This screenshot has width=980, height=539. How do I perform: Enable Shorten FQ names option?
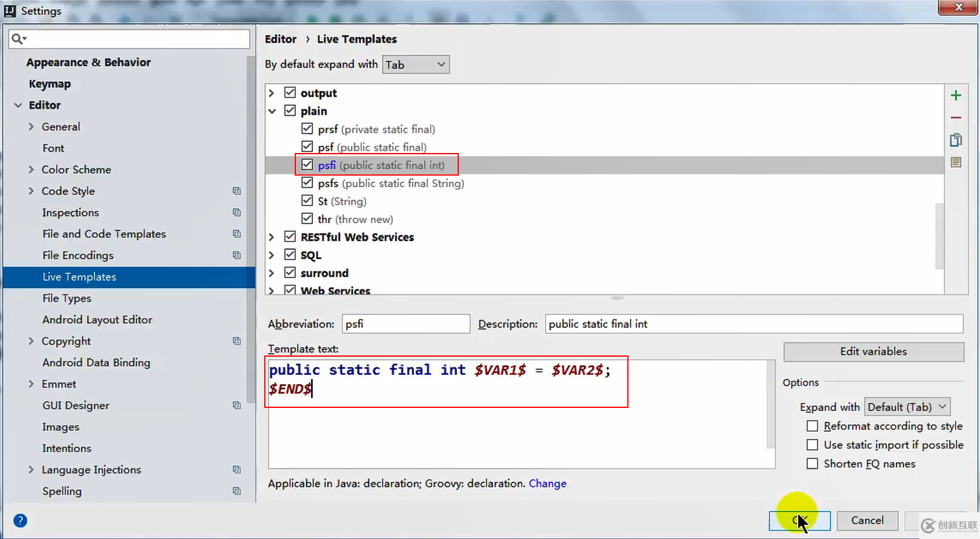[x=812, y=463]
